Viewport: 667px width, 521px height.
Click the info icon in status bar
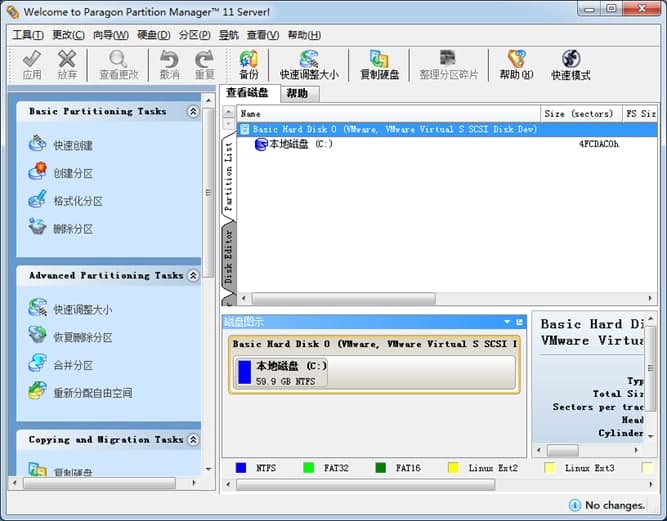point(575,505)
